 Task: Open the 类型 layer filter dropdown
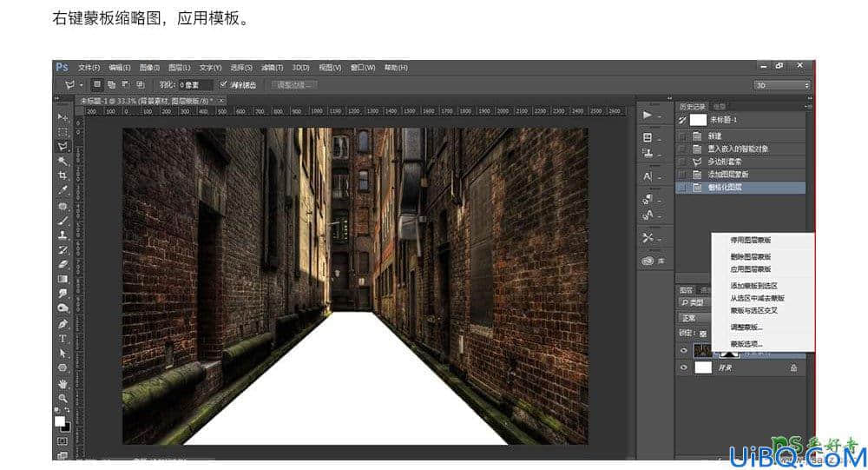coord(694,302)
